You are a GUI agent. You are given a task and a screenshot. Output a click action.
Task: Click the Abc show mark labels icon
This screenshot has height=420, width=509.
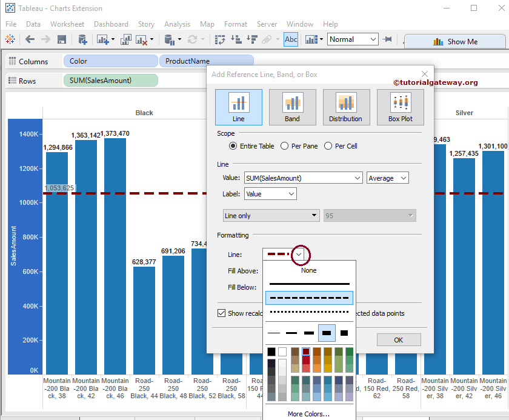290,39
